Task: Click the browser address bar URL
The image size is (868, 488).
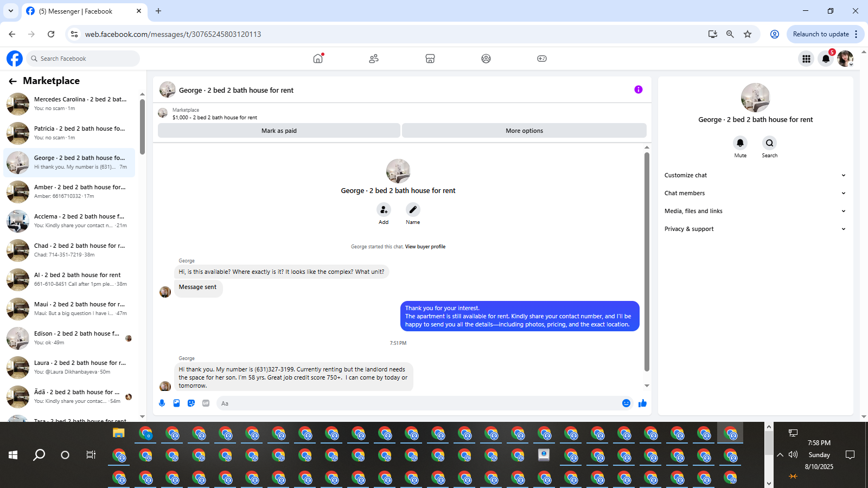Action: (x=173, y=34)
